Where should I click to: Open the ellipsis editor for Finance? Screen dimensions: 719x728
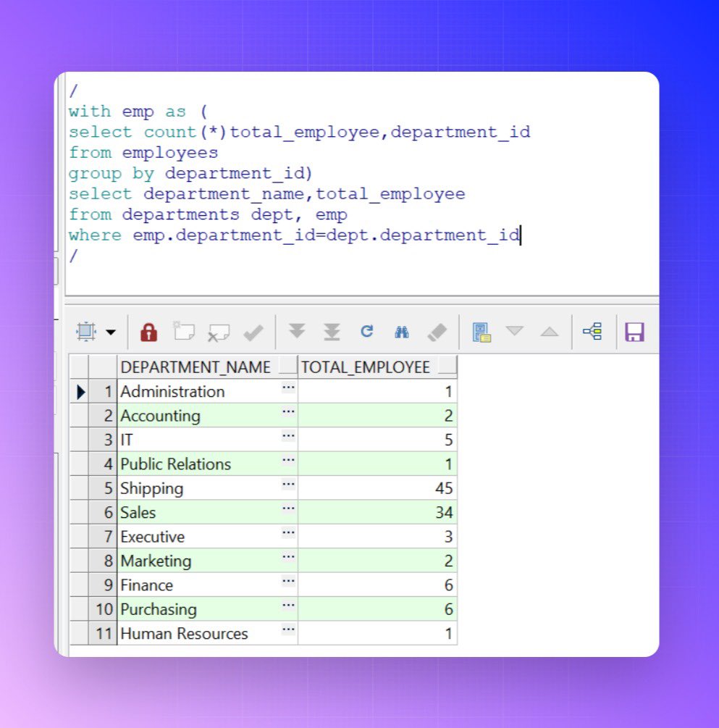[x=288, y=581]
